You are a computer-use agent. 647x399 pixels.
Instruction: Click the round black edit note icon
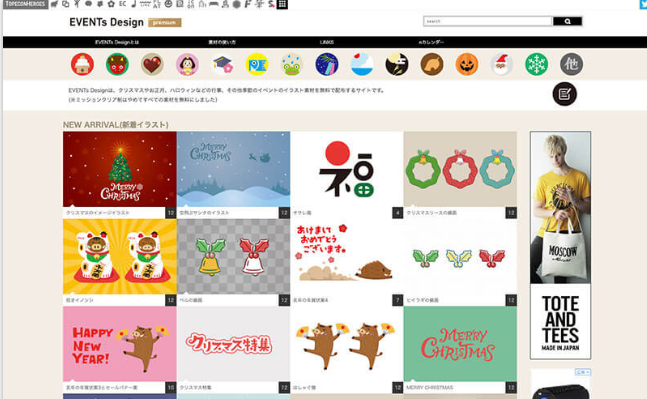564,94
